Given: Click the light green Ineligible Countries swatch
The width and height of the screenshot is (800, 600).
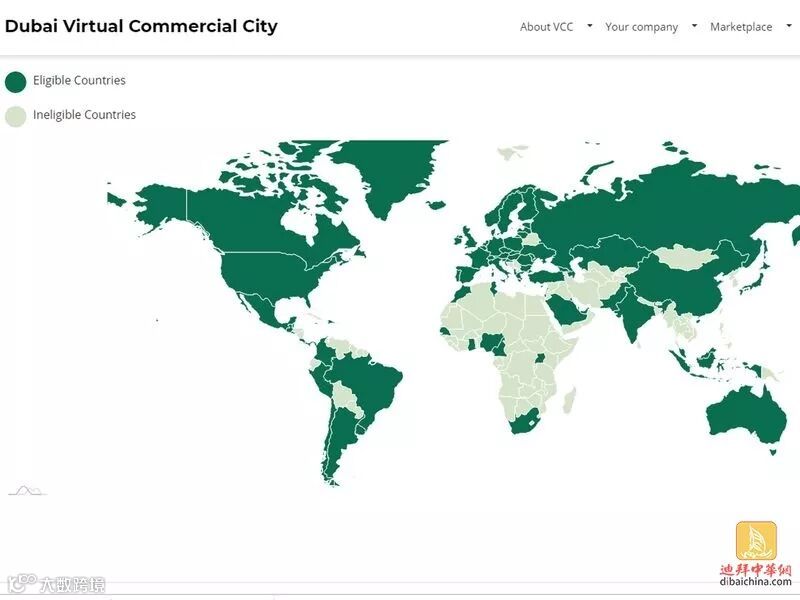Looking at the screenshot, I should (15, 116).
